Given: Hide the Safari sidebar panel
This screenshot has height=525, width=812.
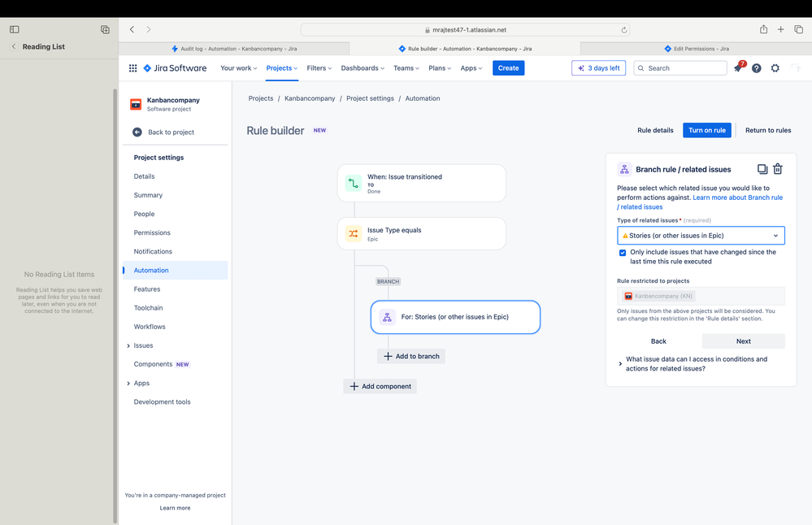Looking at the screenshot, I should point(15,29).
